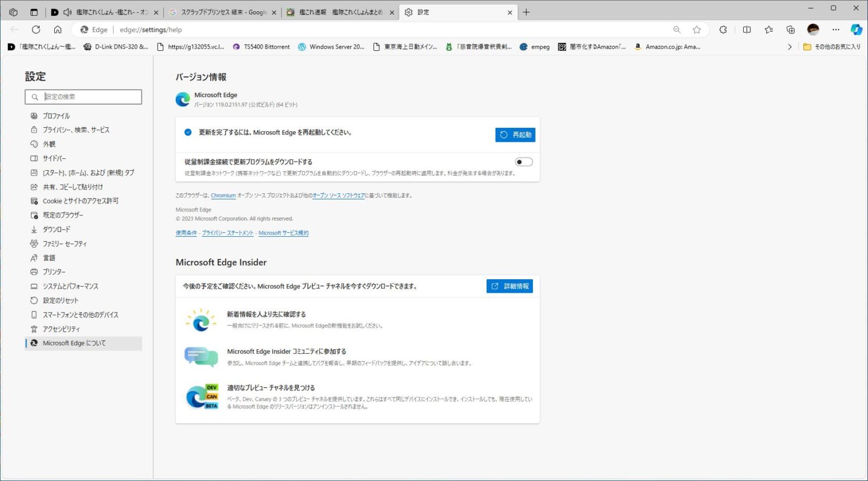Open the Collections panel
Viewport: 868px width, 481px height.
click(790, 29)
